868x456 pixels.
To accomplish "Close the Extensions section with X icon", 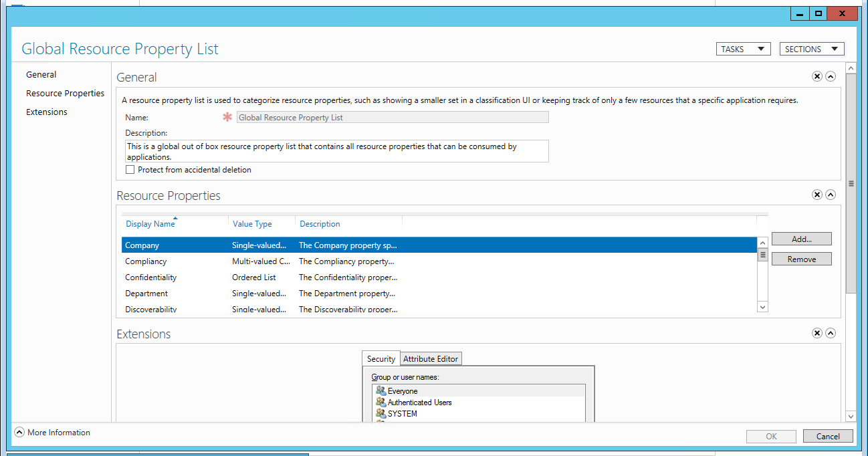I will pyautogui.click(x=817, y=334).
